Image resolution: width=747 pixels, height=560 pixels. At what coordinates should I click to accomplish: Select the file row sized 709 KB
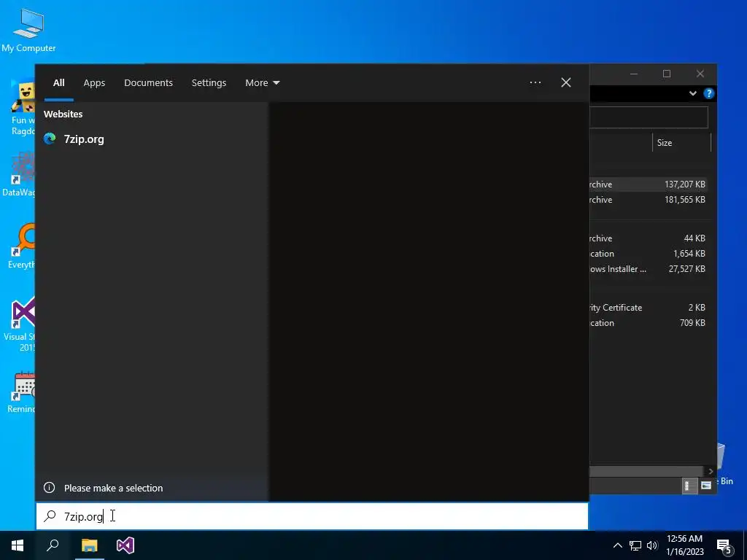point(649,323)
